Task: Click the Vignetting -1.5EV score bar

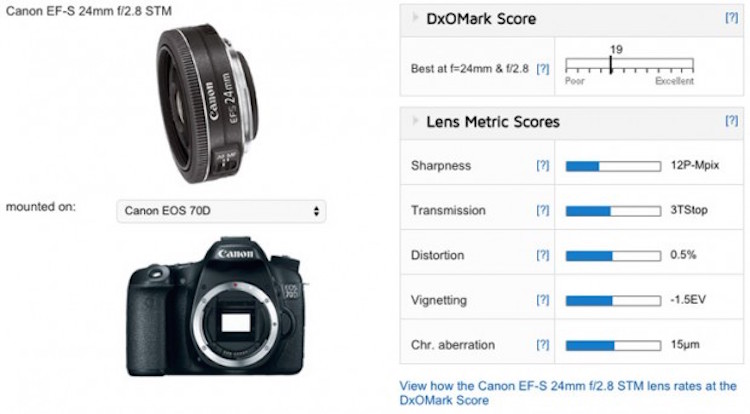Action: tap(613, 300)
